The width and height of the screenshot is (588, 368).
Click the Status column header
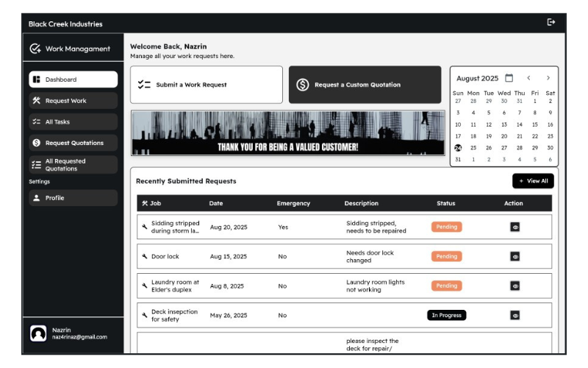pos(446,203)
